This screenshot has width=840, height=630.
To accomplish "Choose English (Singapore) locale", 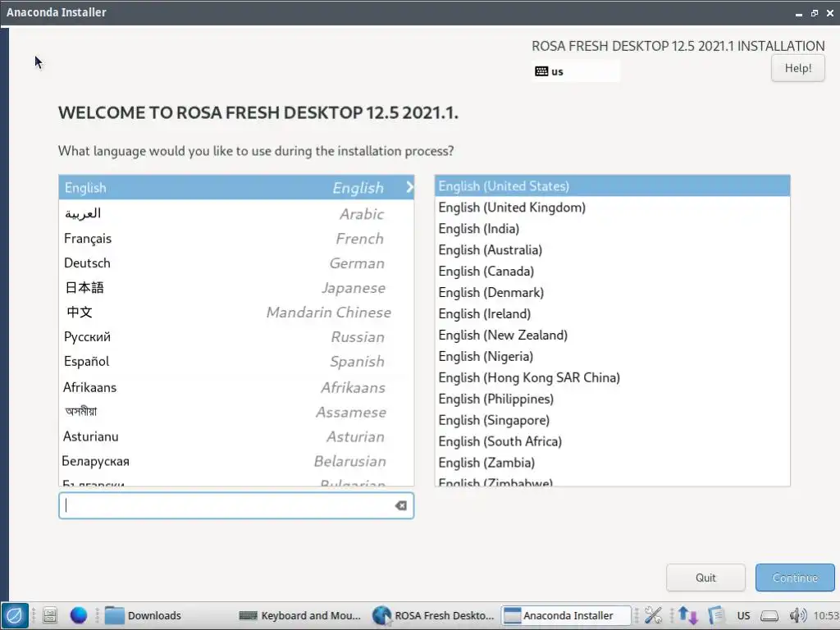I will tap(612, 420).
